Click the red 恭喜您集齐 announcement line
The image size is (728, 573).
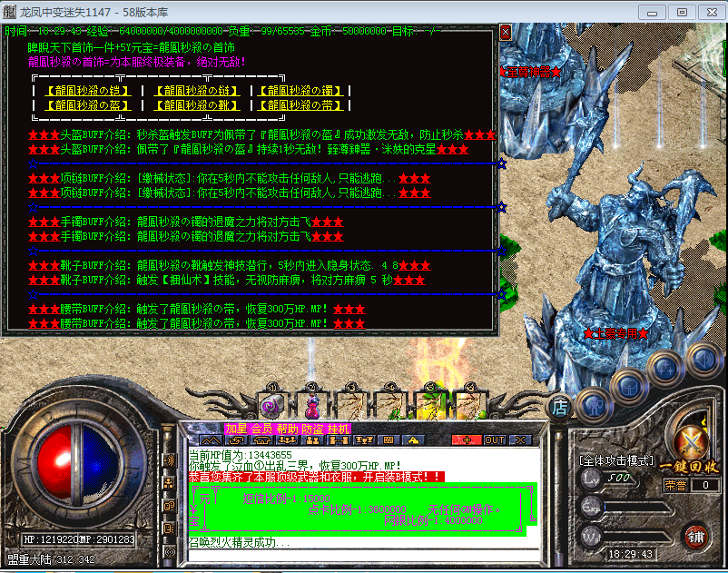(316, 477)
